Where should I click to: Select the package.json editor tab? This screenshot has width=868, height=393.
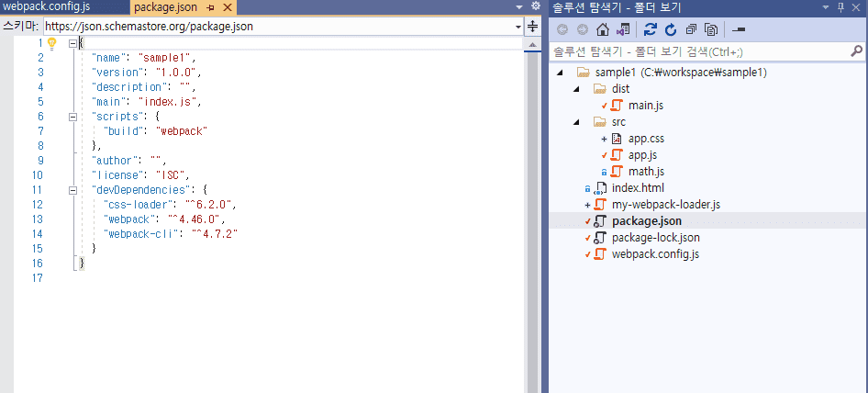click(165, 7)
